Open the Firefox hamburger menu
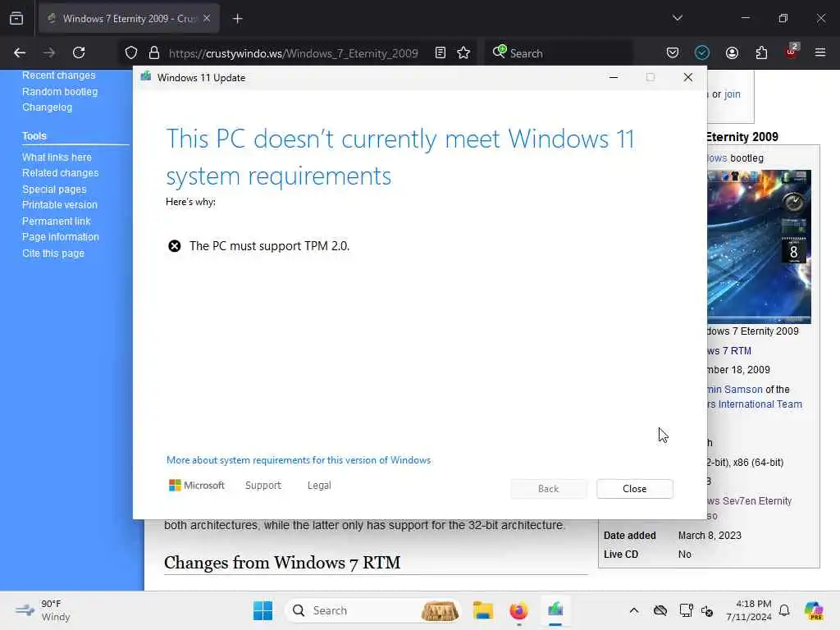Viewport: 840px width, 630px height. (x=820, y=52)
